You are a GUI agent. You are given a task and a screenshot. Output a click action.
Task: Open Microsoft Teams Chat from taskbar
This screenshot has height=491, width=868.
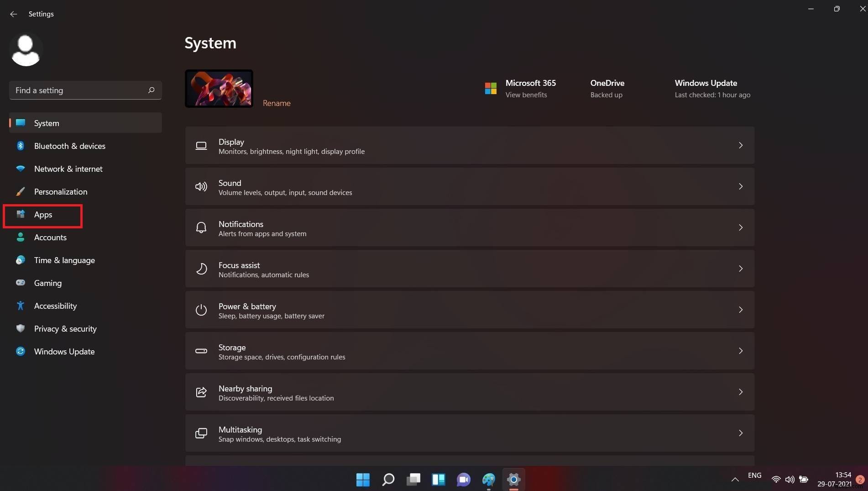[463, 480]
